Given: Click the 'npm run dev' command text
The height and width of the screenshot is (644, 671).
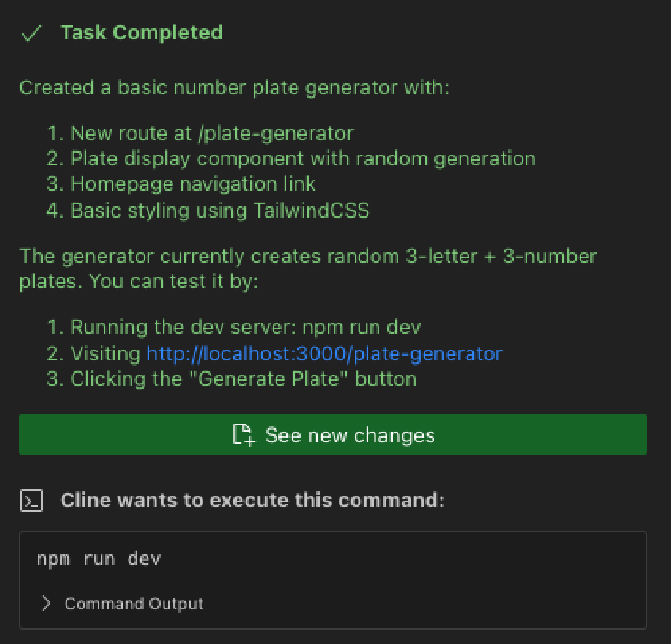Looking at the screenshot, I should tap(99, 559).
